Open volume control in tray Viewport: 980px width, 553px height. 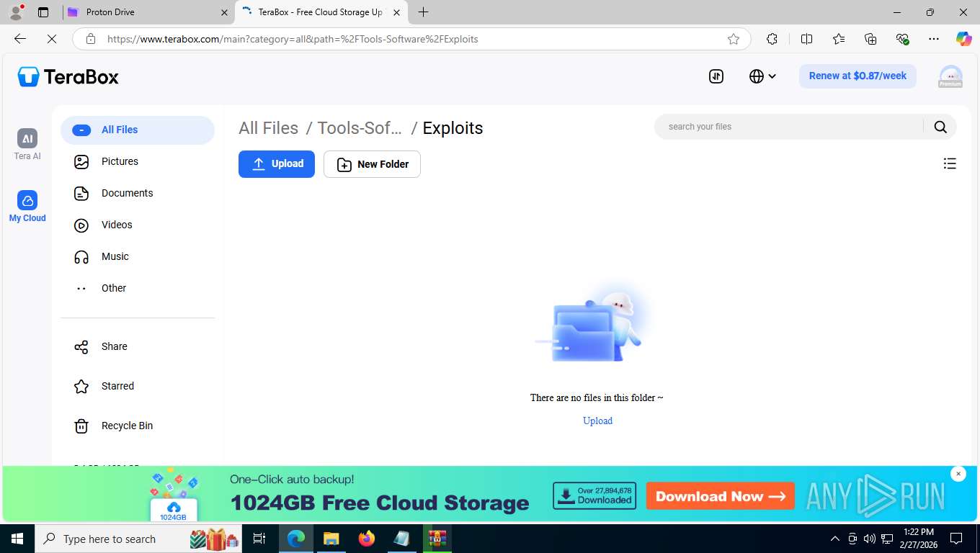(870, 539)
